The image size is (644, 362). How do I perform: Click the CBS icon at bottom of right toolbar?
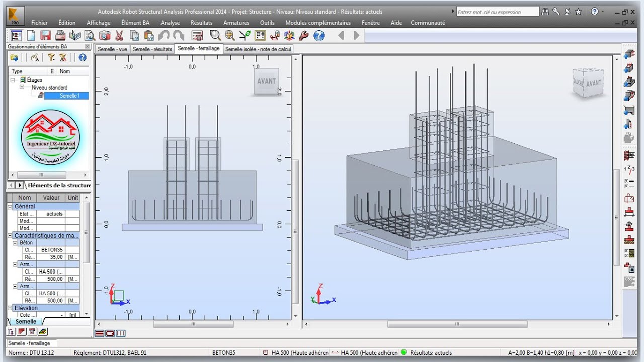[x=629, y=281]
